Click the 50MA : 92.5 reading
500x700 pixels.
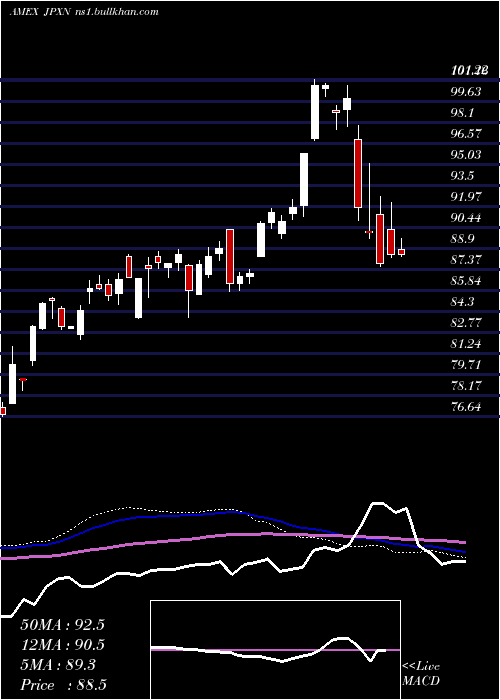pyautogui.click(x=62, y=625)
